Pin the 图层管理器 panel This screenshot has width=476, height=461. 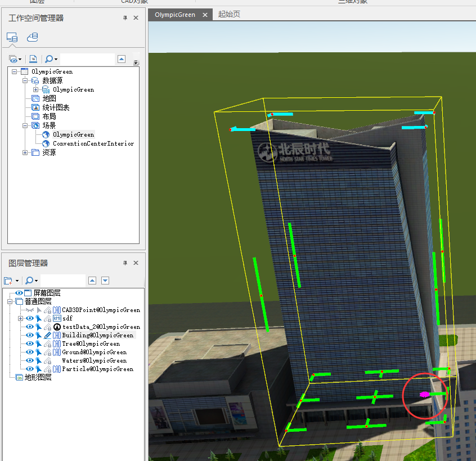[x=125, y=263]
